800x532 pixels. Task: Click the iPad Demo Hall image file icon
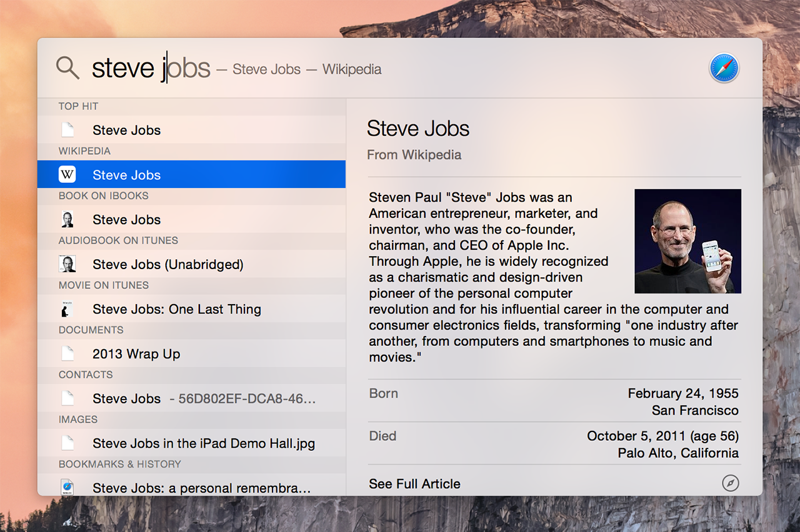tap(67, 443)
